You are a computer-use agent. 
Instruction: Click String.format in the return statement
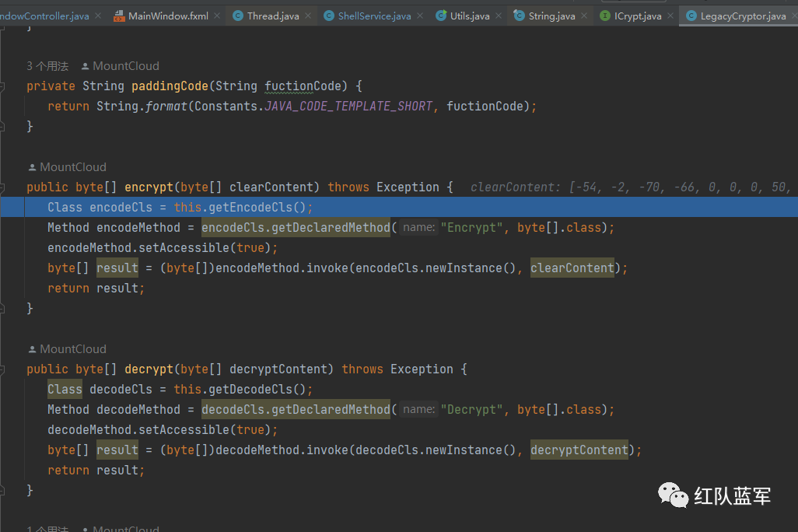click(142, 107)
